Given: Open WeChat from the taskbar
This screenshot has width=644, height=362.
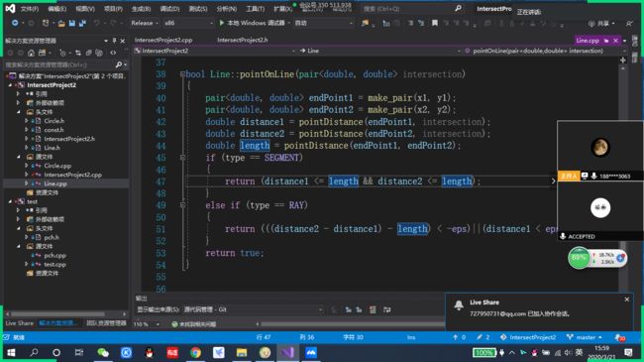Looking at the screenshot, I should tap(103, 352).
